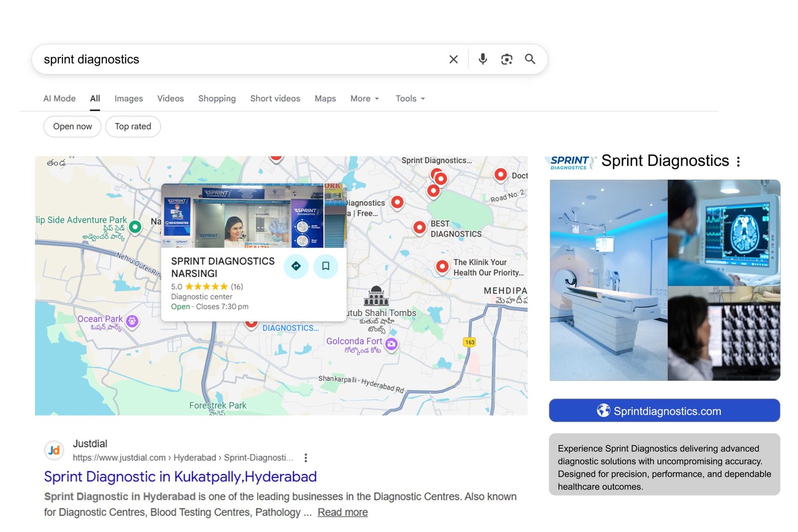Switch to the Images tab

(x=129, y=99)
